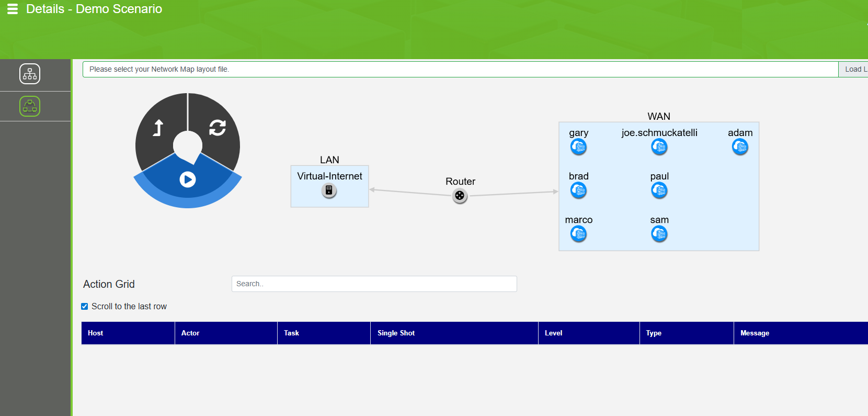
Task: Click the Load button for layout file
Action: tap(854, 69)
